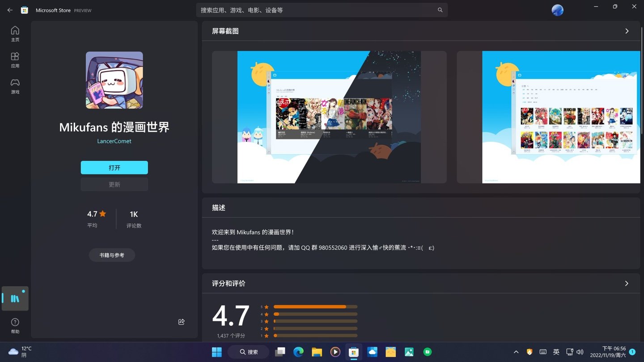The height and width of the screenshot is (362, 644).
Task: Open the Library icon in the sidebar
Action: [15, 298]
